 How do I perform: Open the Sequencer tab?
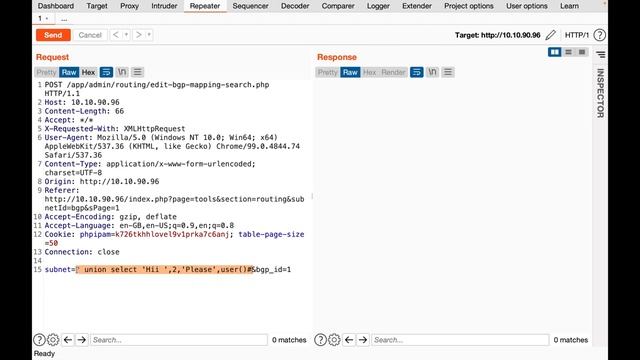click(x=250, y=6)
